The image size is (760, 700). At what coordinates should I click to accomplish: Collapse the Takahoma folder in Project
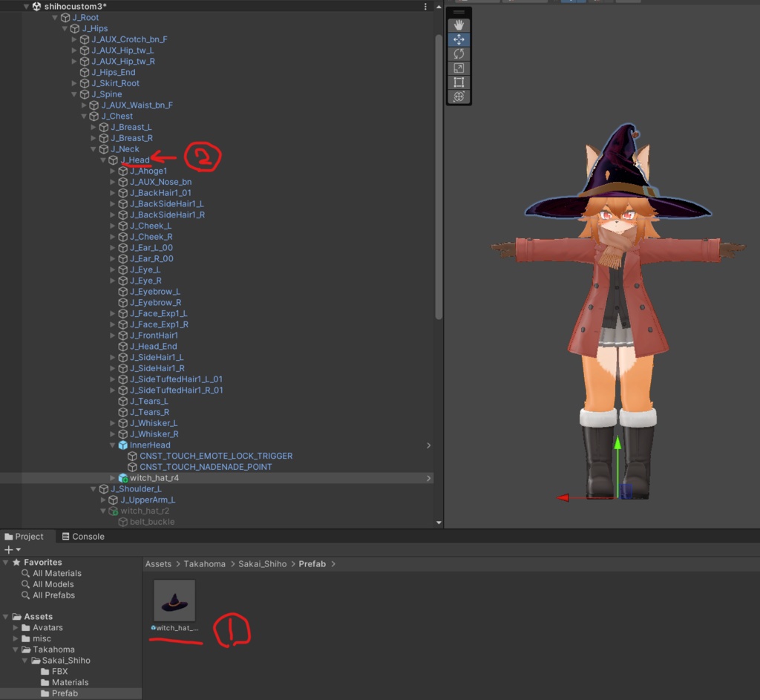pos(16,649)
